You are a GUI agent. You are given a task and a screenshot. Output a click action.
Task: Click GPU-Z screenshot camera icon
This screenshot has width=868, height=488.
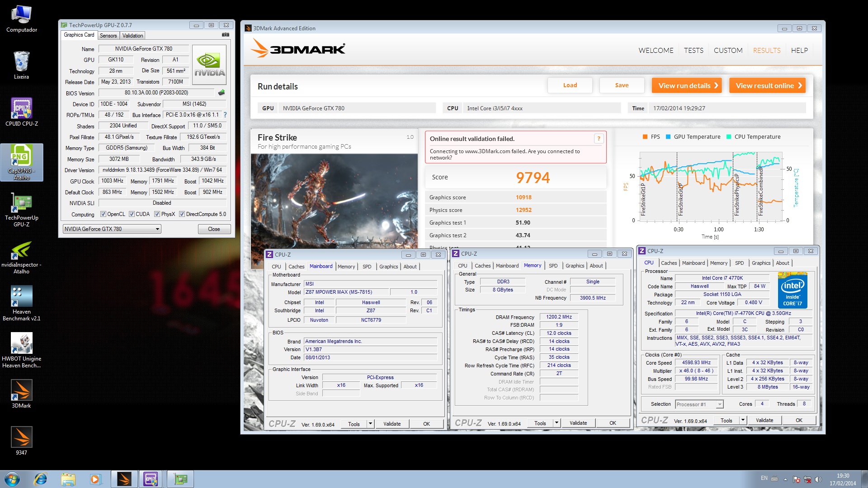226,35
